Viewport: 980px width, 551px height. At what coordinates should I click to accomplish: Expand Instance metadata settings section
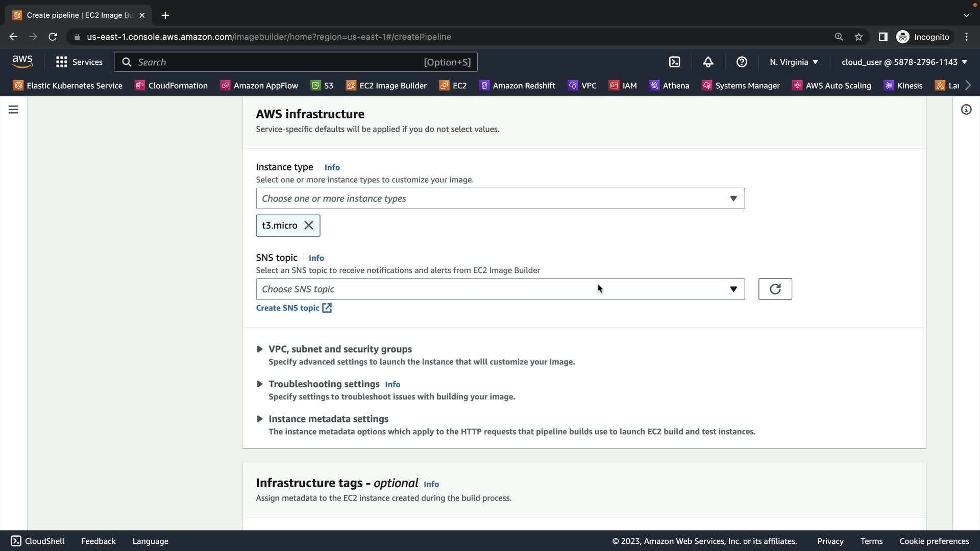[x=328, y=419]
